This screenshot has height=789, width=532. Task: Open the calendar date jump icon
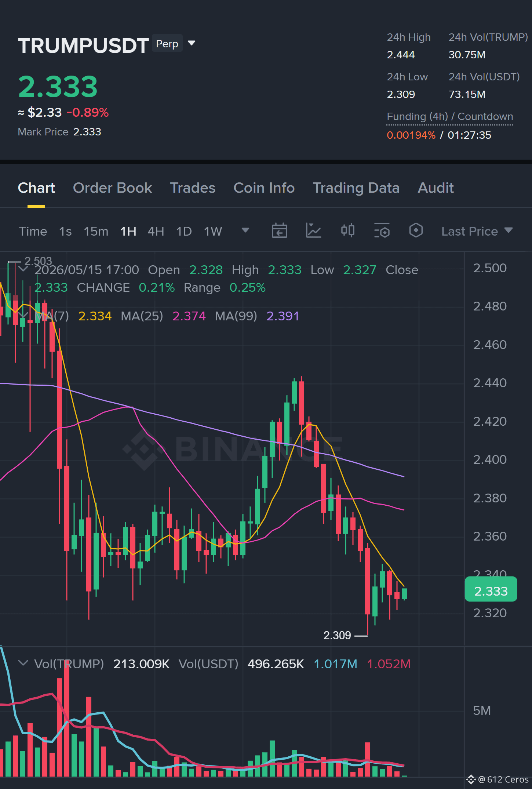pyautogui.click(x=279, y=231)
